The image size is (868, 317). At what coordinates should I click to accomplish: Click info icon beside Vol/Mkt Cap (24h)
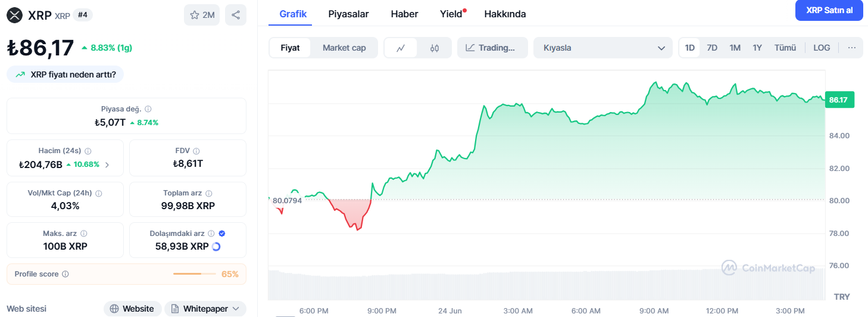(x=99, y=193)
